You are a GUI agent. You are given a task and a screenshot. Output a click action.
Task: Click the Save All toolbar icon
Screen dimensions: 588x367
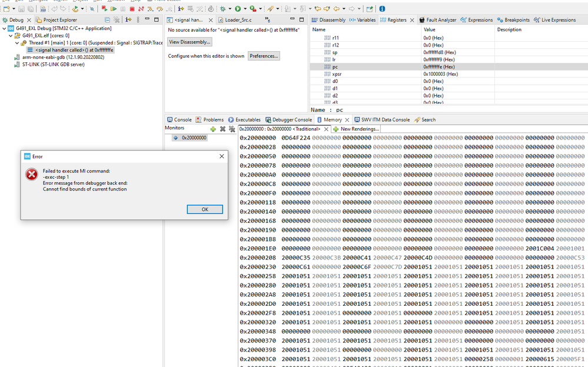(31, 9)
